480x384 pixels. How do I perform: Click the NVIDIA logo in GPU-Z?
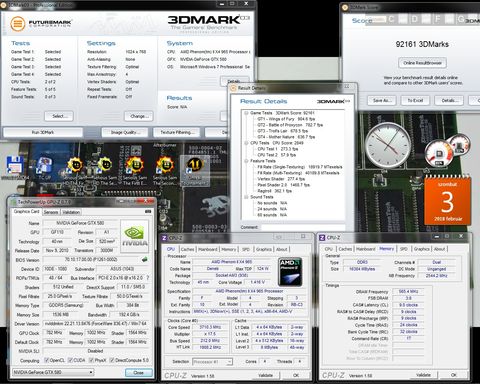[x=134, y=237]
